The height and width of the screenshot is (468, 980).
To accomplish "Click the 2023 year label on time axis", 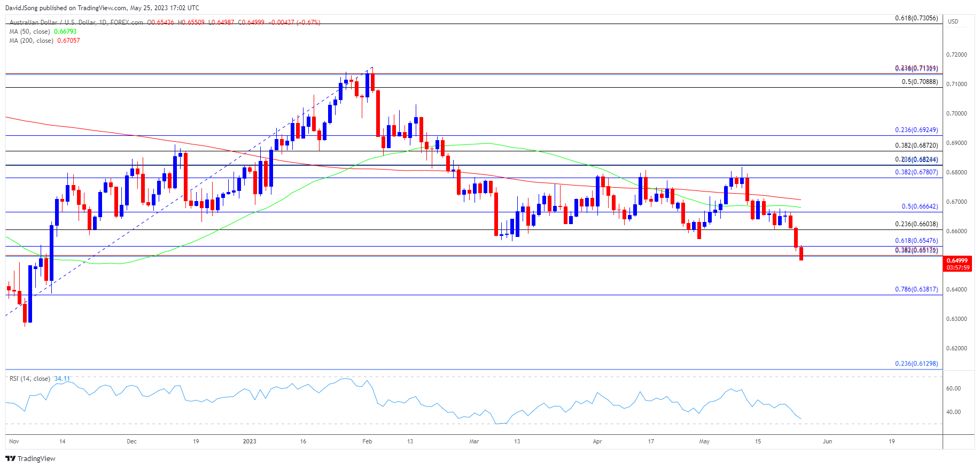I will pyautogui.click(x=250, y=441).
